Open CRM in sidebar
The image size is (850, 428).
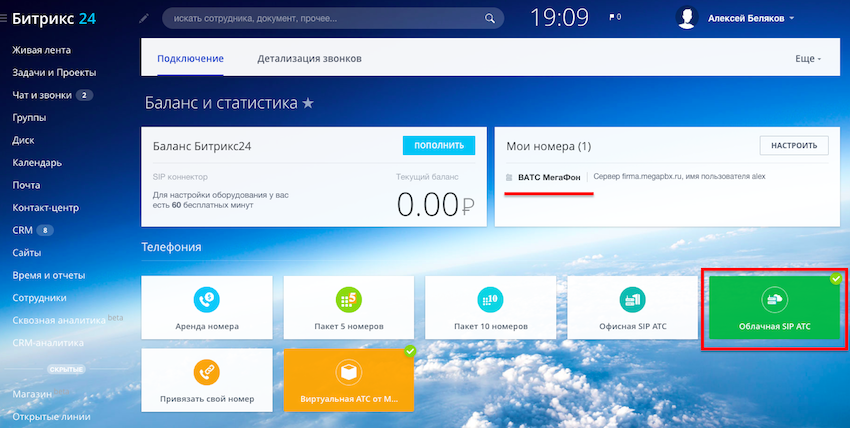pos(22,230)
